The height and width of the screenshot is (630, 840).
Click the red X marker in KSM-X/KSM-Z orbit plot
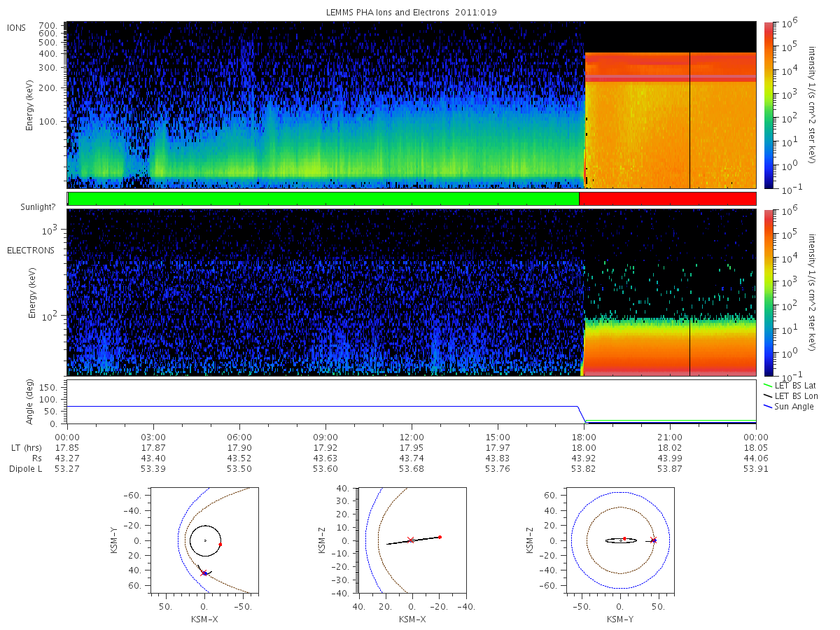pyautogui.click(x=411, y=540)
